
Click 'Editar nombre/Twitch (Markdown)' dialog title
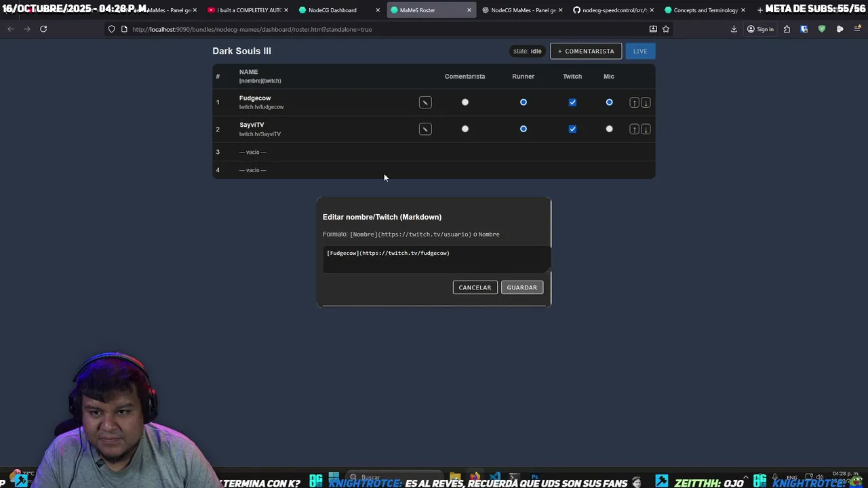point(382,217)
